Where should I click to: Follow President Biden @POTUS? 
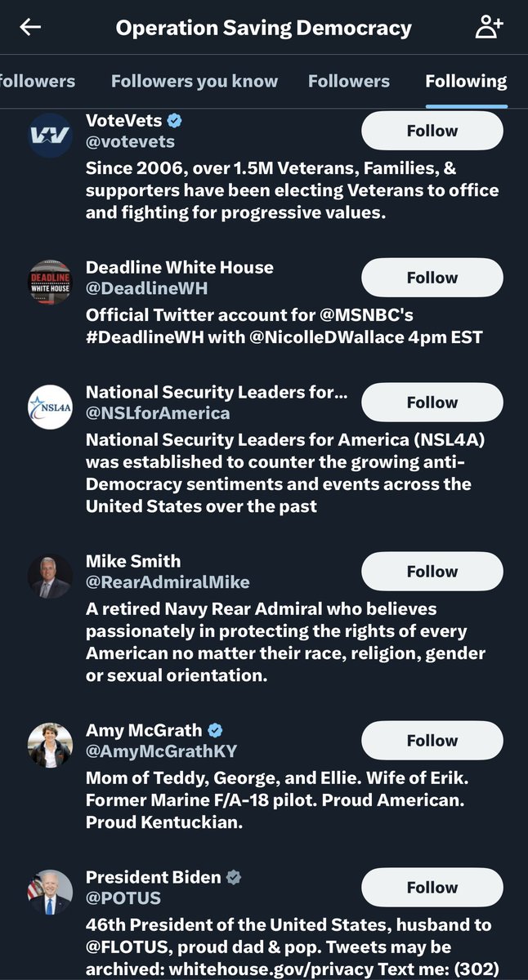(432, 888)
